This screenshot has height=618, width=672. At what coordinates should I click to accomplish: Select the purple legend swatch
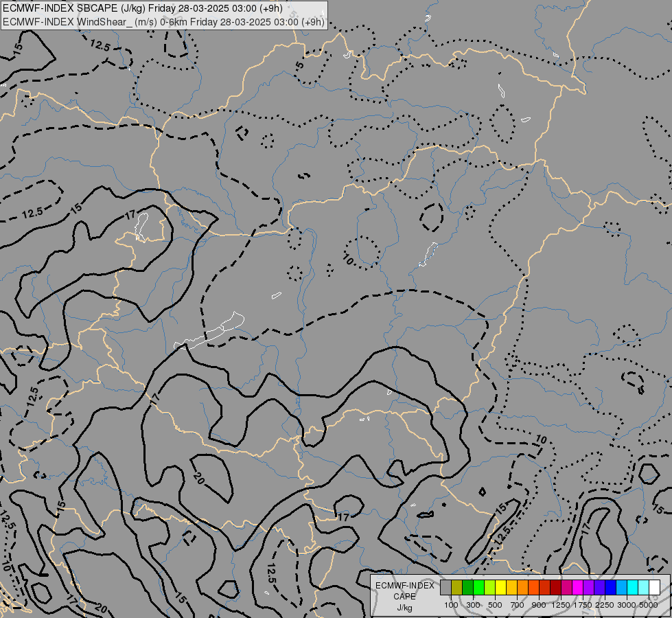click(x=589, y=587)
